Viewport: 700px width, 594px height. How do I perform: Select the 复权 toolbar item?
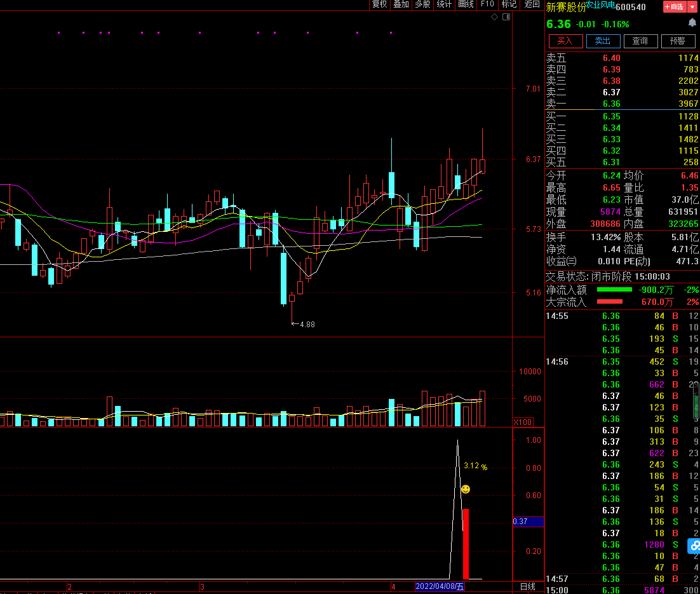click(x=379, y=4)
